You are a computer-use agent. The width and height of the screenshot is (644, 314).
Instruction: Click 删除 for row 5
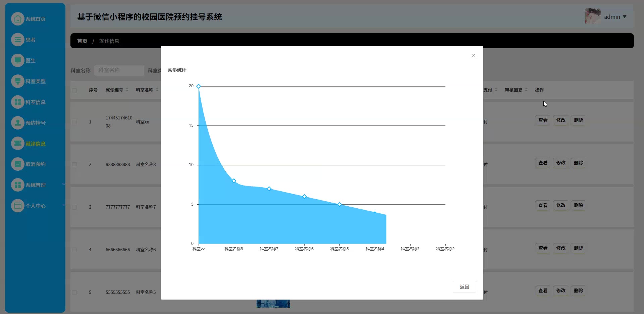(579, 291)
